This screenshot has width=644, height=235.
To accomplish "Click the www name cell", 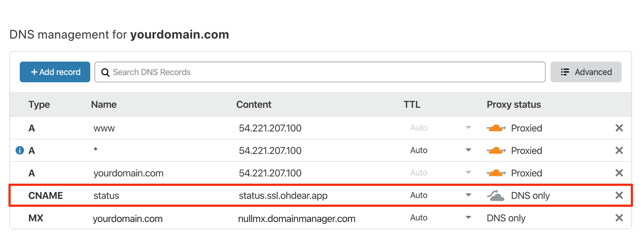I will pyautogui.click(x=104, y=129).
